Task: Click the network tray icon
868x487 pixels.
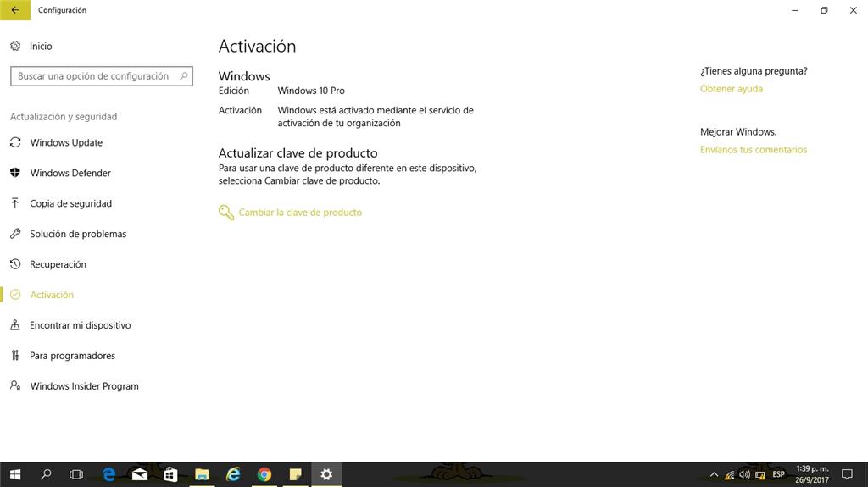Action: coord(730,475)
